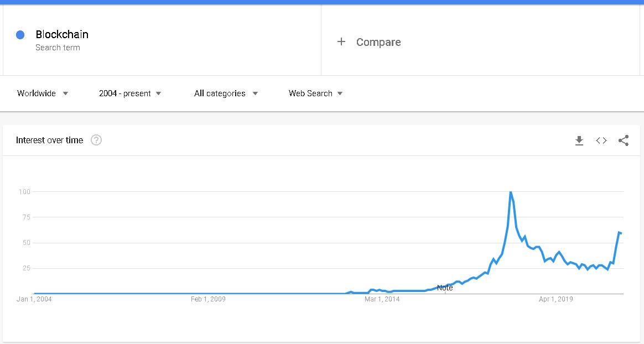
Task: Click the blue Blockchain color dot
Action: pyautogui.click(x=20, y=35)
